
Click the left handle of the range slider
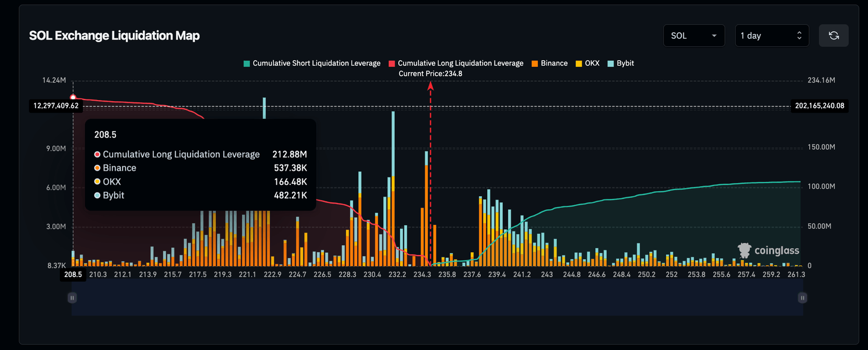pos(72,297)
